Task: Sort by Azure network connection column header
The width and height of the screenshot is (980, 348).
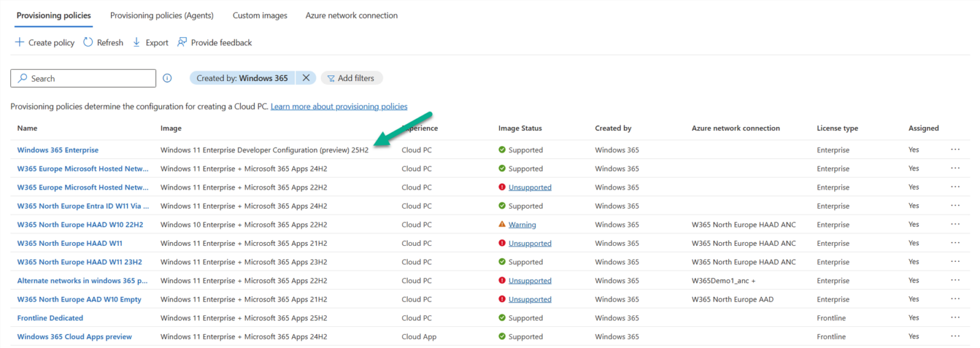Action: 736,128
